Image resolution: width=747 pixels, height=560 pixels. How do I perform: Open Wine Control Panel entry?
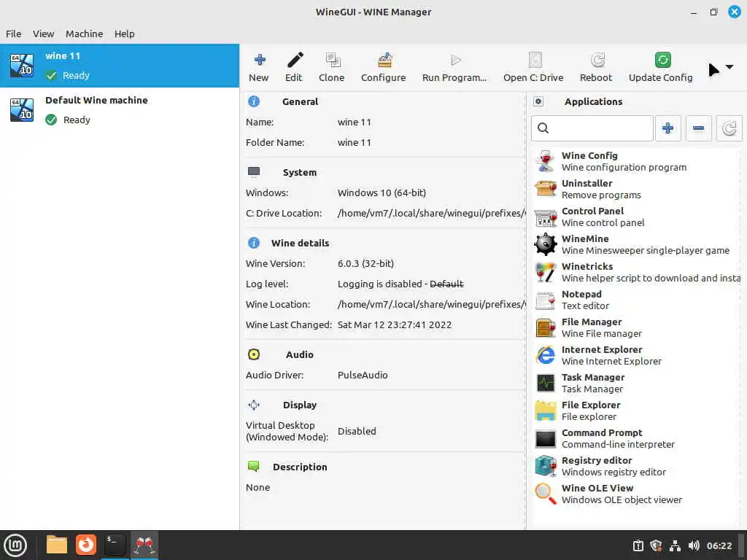(x=636, y=217)
